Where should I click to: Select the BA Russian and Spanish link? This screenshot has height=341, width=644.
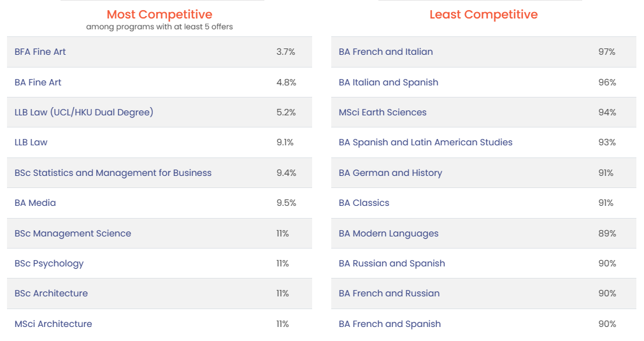(x=392, y=263)
